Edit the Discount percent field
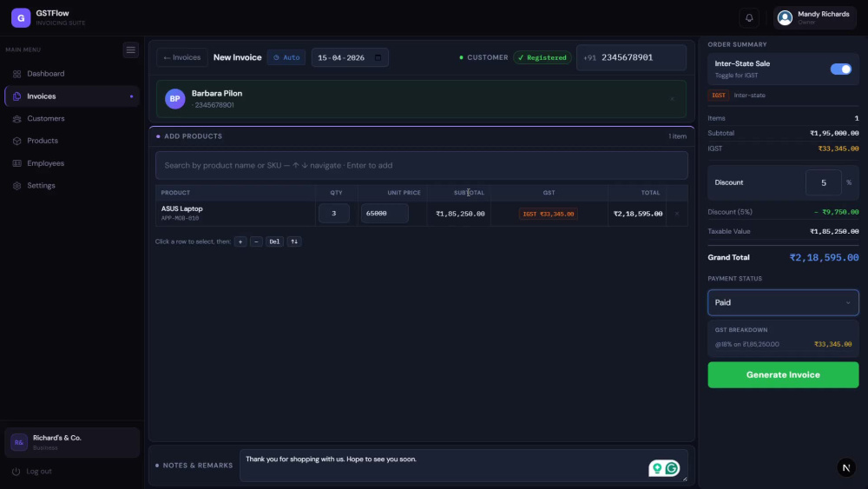The width and height of the screenshot is (868, 489). click(823, 182)
